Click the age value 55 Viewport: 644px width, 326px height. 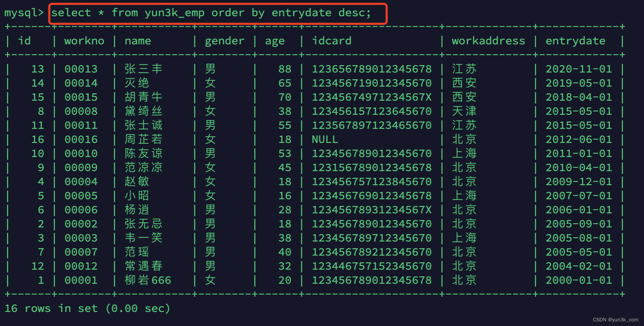[x=285, y=125]
